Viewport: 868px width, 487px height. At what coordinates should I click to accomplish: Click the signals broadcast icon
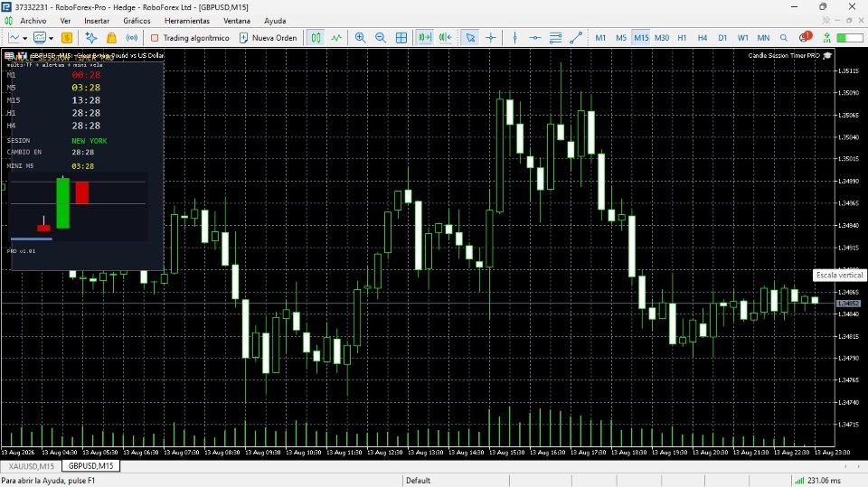pyautogui.click(x=132, y=38)
